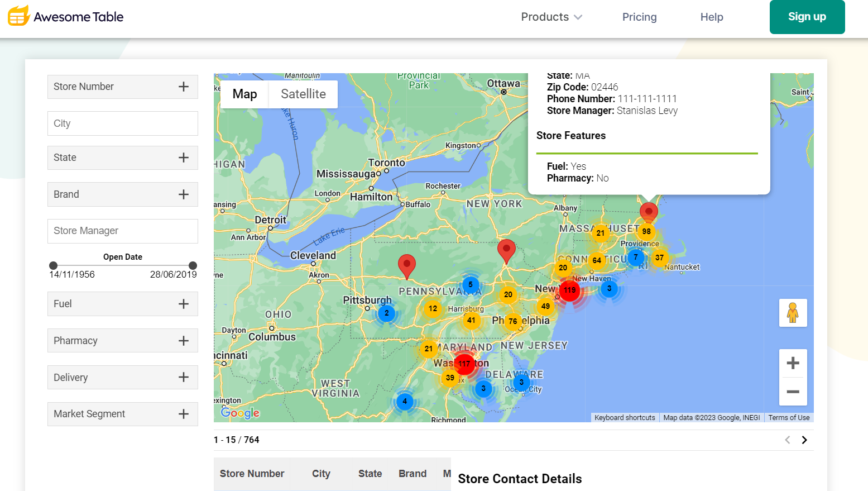868x491 pixels.
Task: Go to next page of results
Action: [804, 440]
